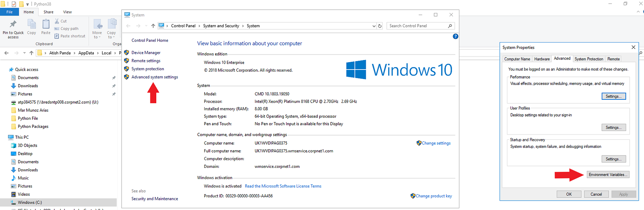The height and width of the screenshot is (210, 644).
Task: Click Cancel in System Properties
Action: (x=596, y=194)
